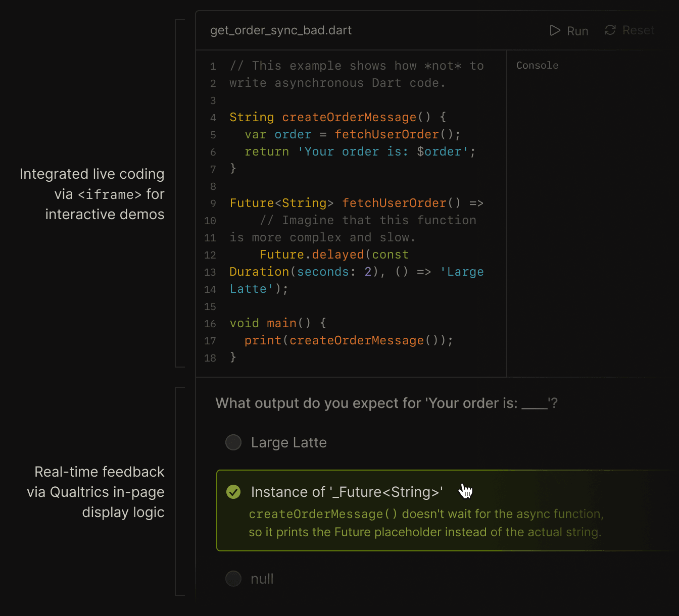Open the Console tab
Image resolution: width=679 pixels, height=616 pixels.
537,65
